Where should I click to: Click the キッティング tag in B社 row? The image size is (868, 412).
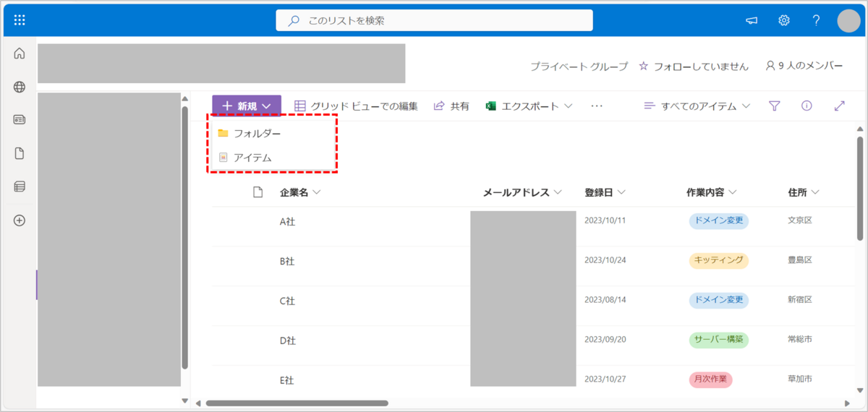pos(718,260)
